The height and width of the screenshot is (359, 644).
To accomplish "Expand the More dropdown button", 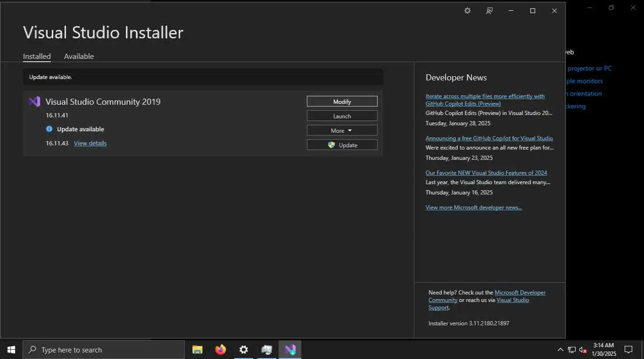I will 342,130.
